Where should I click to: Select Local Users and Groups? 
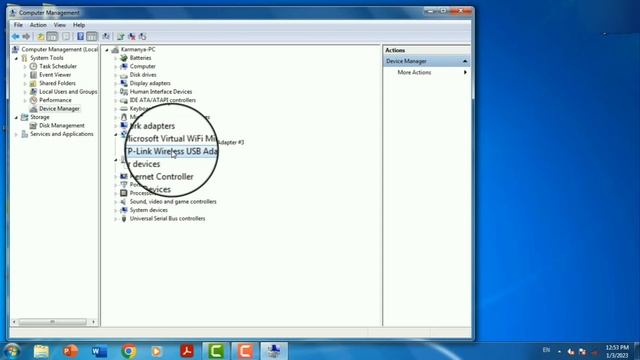point(68,91)
